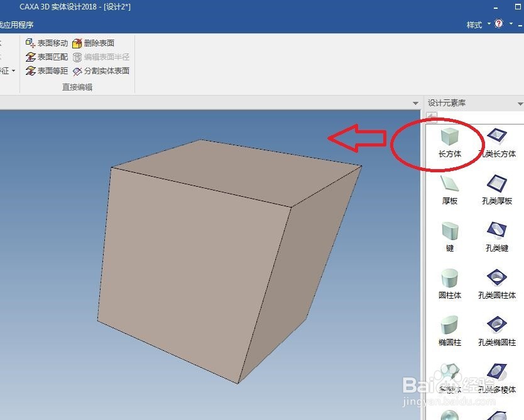Screen dimensions: 524x420
Task: Click the 编辑表面半径 tool
Action: click(101, 57)
